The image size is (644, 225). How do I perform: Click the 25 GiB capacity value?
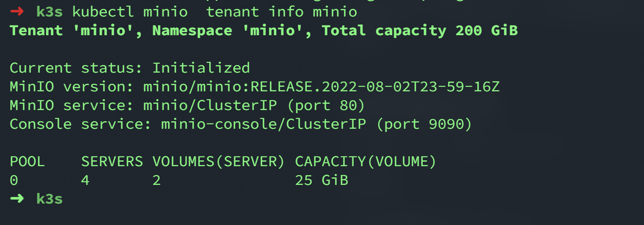[x=322, y=180]
